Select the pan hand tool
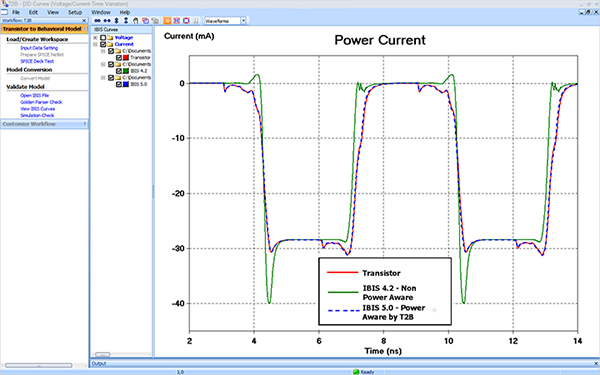The width and height of the screenshot is (600, 375). point(135,21)
